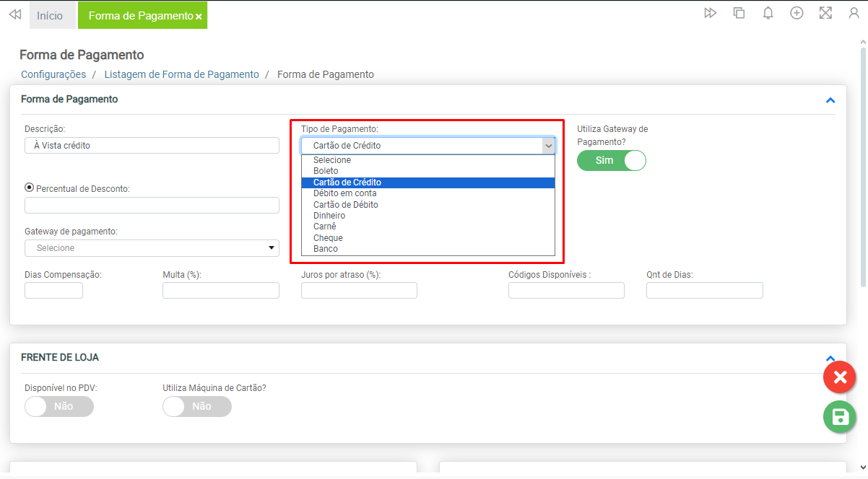The image size is (868, 479).
Task: Select the Percentual de Desconto radio button
Action: pyautogui.click(x=30, y=188)
